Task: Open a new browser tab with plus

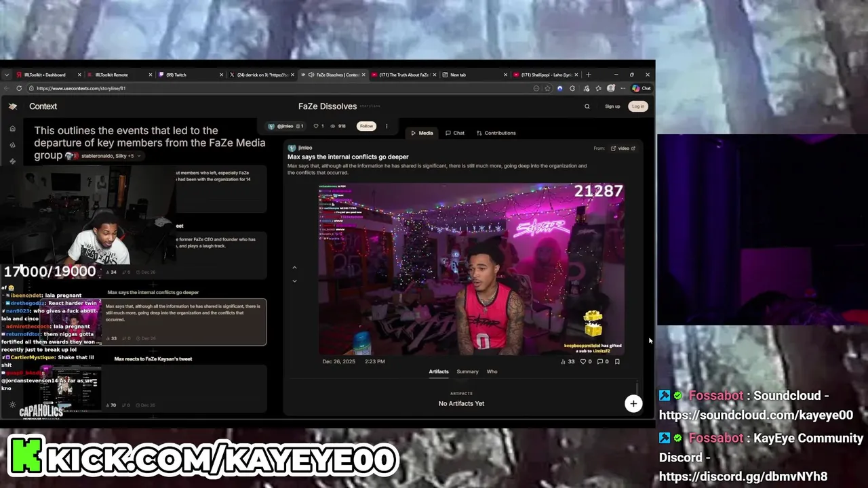Action: pyautogui.click(x=588, y=75)
